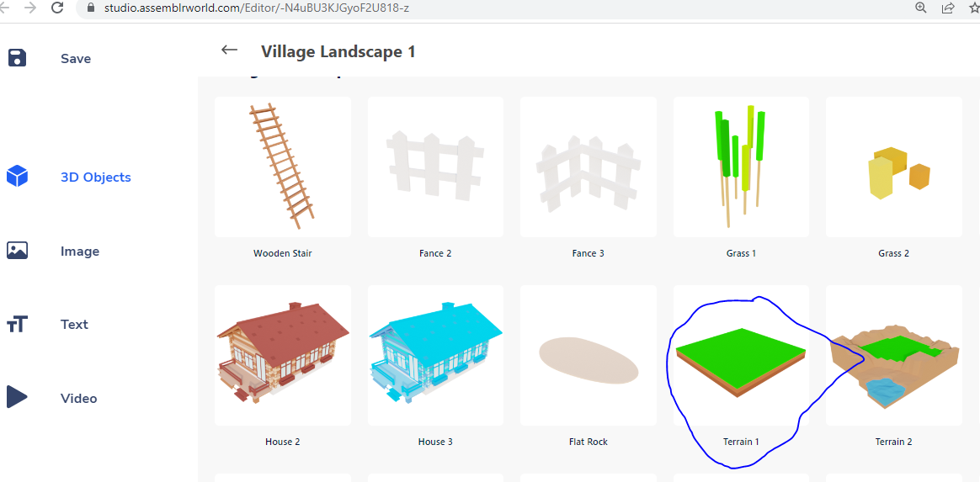View site info via the padlock icon

coord(91,8)
